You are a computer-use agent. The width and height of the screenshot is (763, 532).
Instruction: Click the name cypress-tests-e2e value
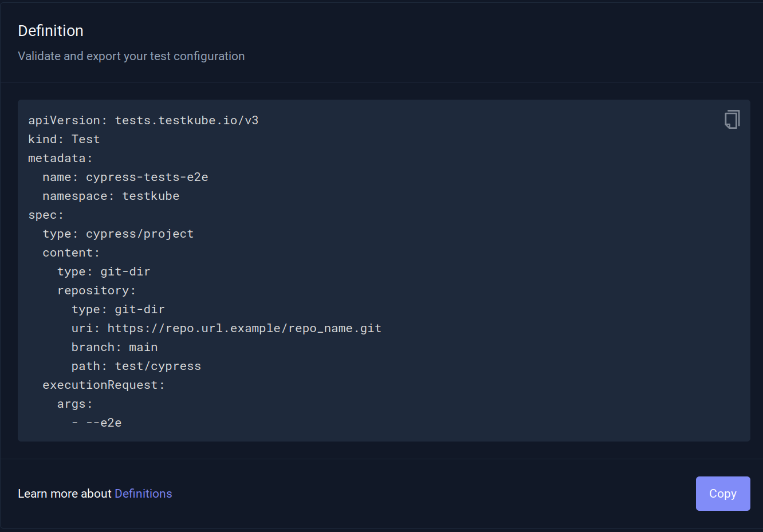click(147, 177)
